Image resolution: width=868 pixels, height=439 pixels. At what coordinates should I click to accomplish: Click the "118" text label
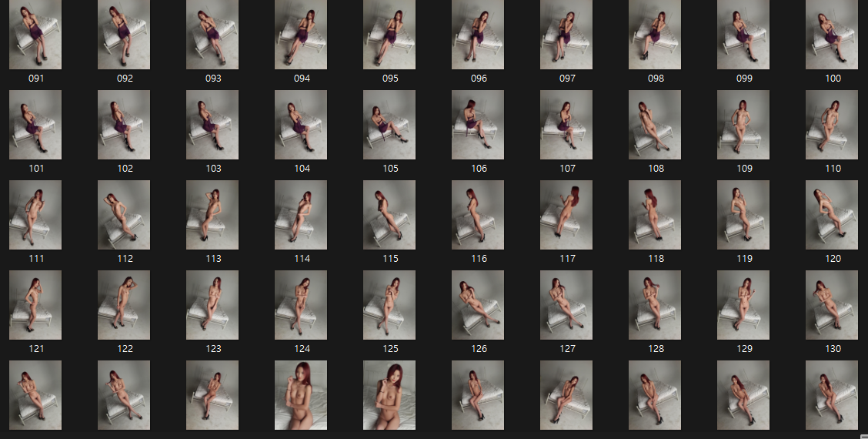click(656, 258)
